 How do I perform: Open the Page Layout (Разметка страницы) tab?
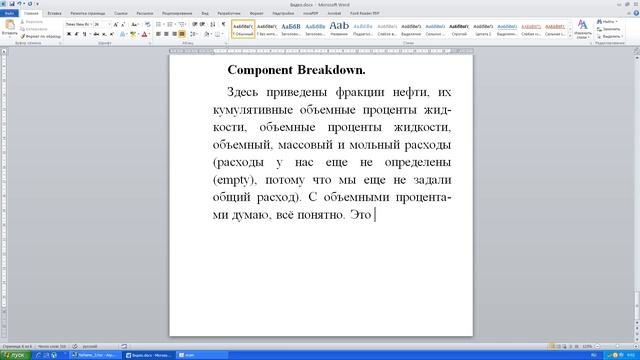(88, 13)
